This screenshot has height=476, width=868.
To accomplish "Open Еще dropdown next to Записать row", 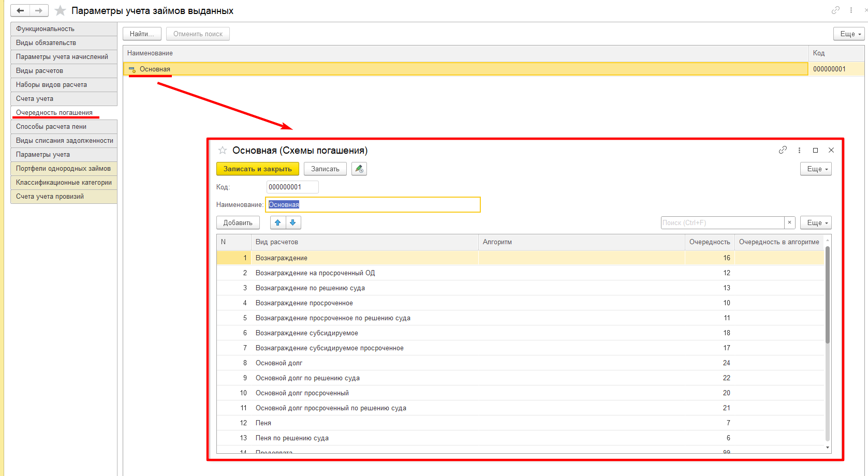I will [816, 169].
